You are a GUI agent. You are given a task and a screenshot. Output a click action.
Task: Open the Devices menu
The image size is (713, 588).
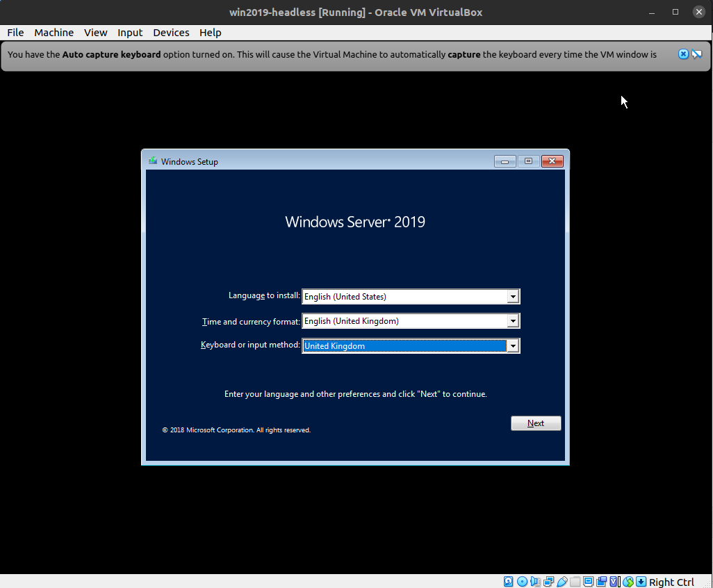[x=171, y=33]
